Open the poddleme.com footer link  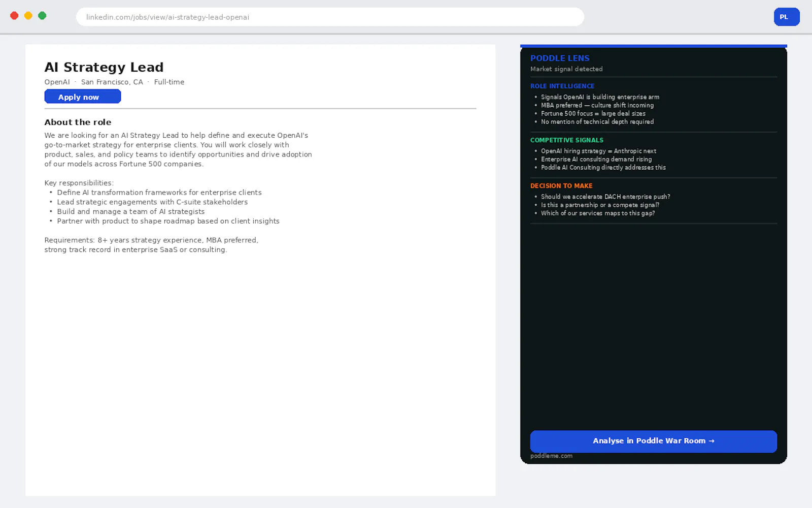tap(551, 456)
